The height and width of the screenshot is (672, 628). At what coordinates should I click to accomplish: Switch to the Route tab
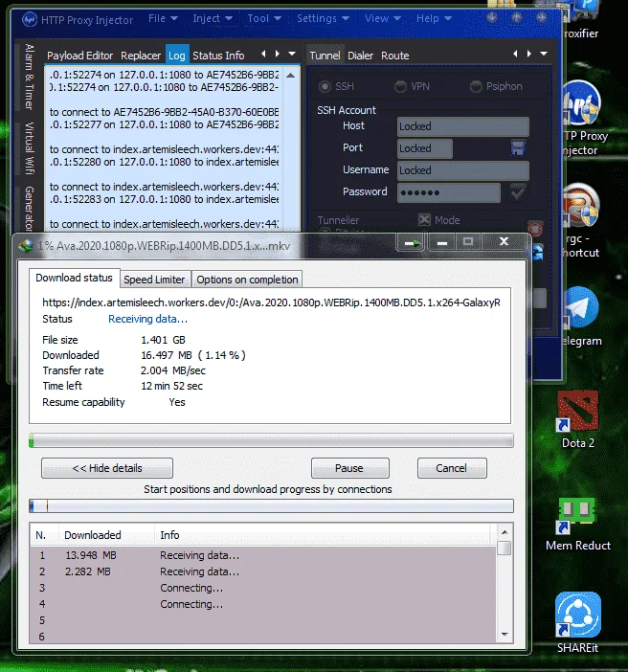pyautogui.click(x=394, y=56)
